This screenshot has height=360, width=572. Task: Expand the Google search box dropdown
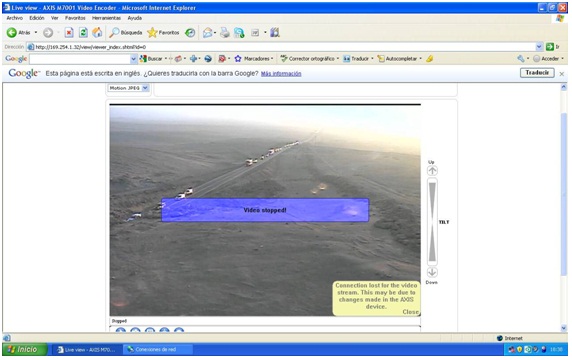click(134, 59)
